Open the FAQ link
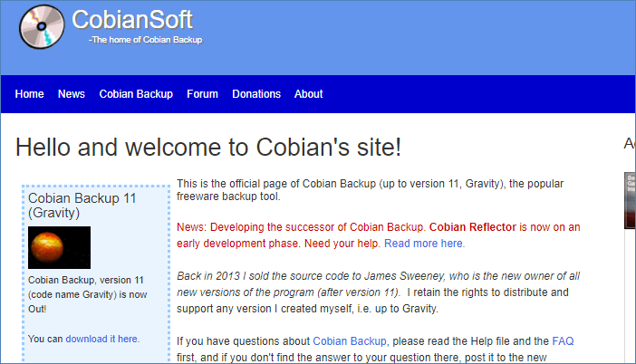Screen dimensions: 636x364 (x=563, y=341)
